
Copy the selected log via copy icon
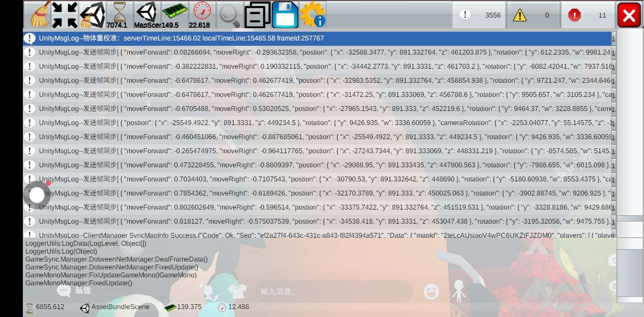coord(257,15)
